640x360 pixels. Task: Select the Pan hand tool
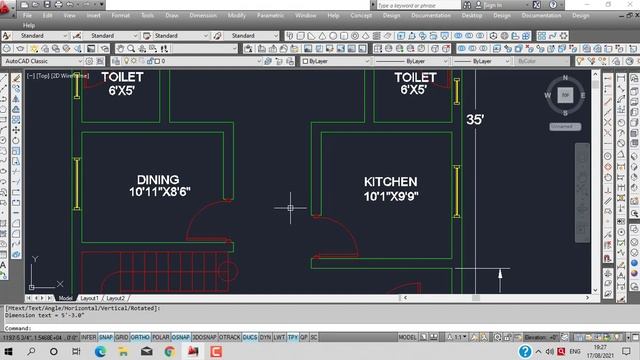120,49
